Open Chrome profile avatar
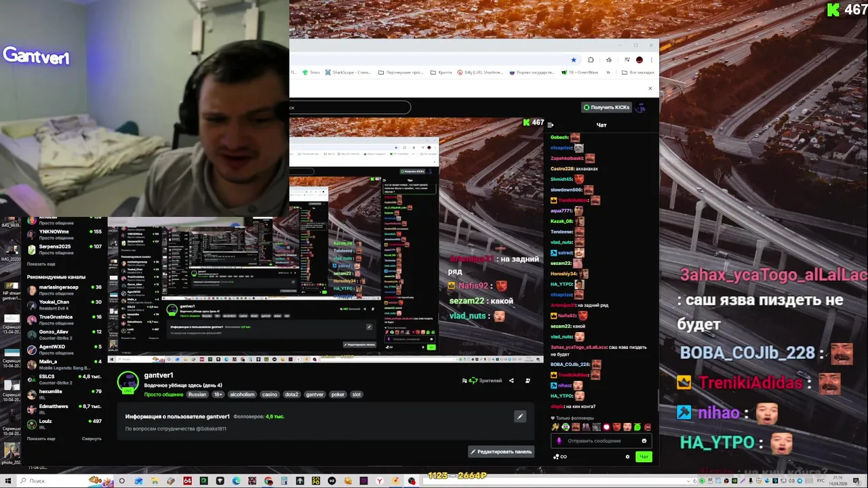This screenshot has width=868, height=488. point(639,60)
